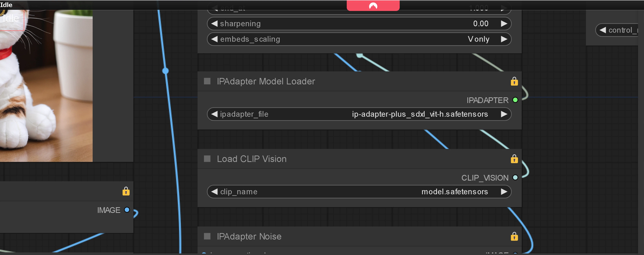The width and height of the screenshot is (644, 255).
Task: Toggle collapse box on Load CLIP Vision node
Action: [207, 159]
